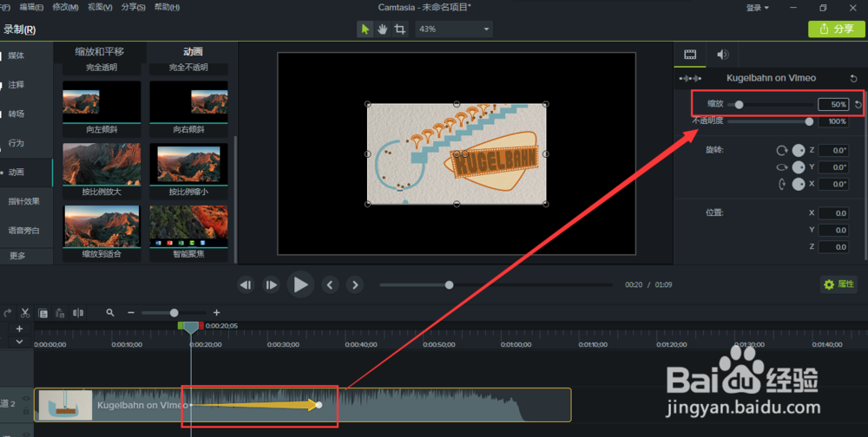Open the 转场 sidebar panel
This screenshot has height=437, width=868.
coord(16,114)
